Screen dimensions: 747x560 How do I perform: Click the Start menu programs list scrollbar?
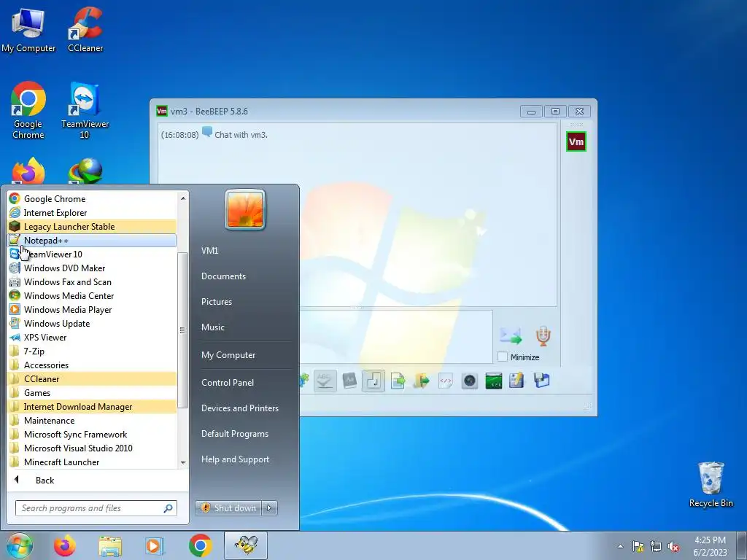click(x=182, y=330)
